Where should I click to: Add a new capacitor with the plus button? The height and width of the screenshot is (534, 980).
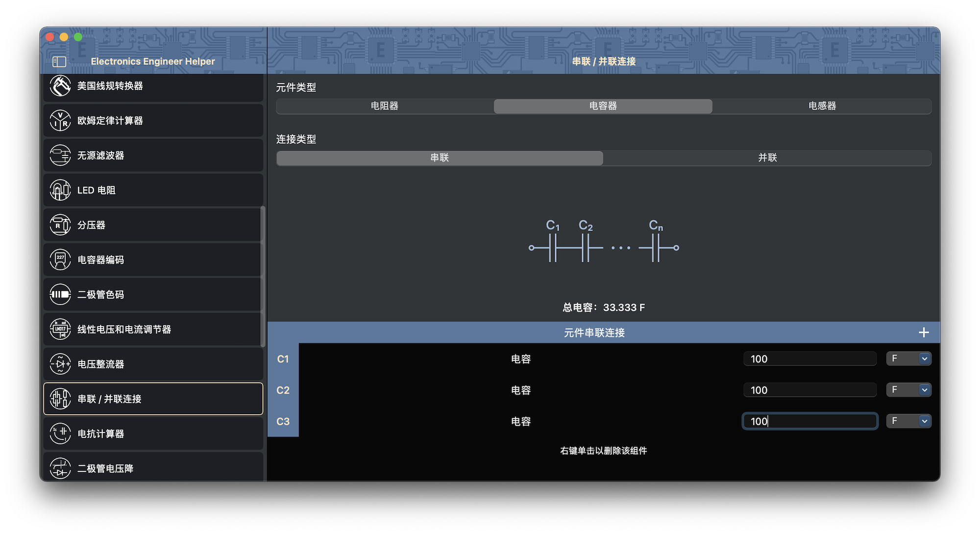coord(923,332)
